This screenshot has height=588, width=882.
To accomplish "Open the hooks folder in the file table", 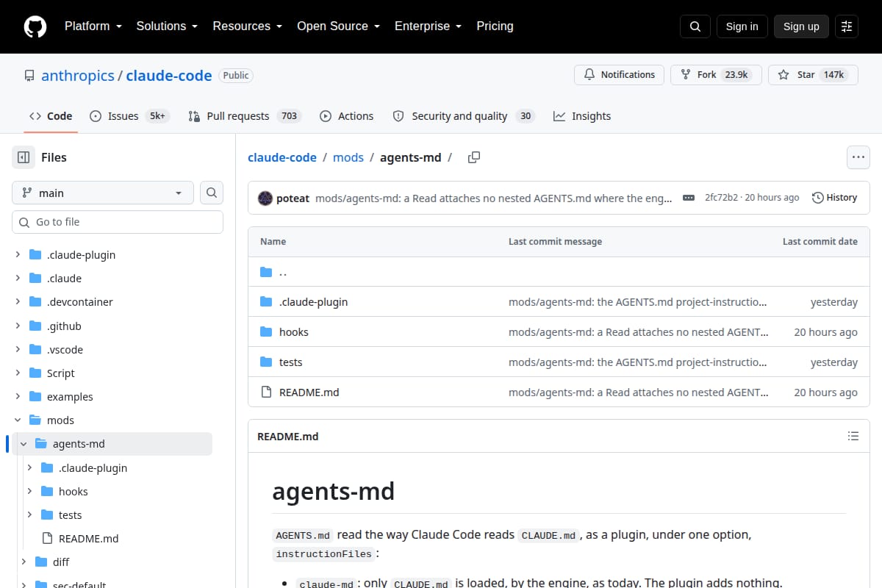I will (x=294, y=332).
